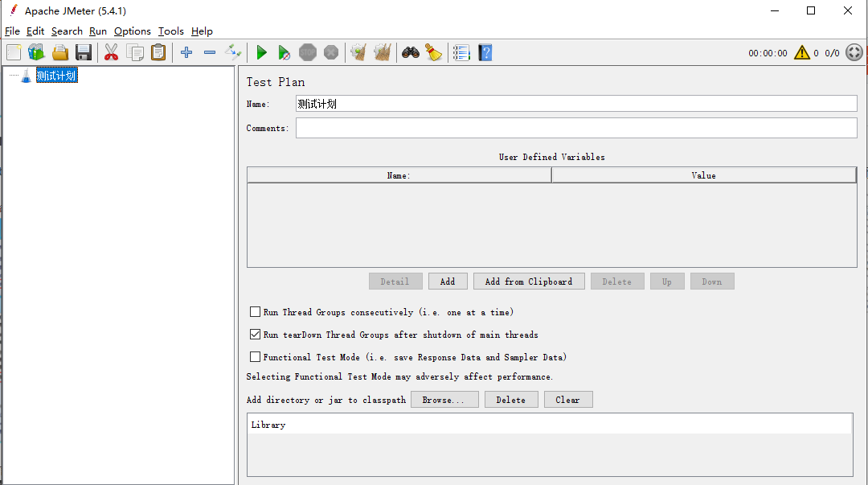868x485 pixels.
Task: Uncheck Run tearDown Thread Groups checkbox
Action: click(256, 335)
